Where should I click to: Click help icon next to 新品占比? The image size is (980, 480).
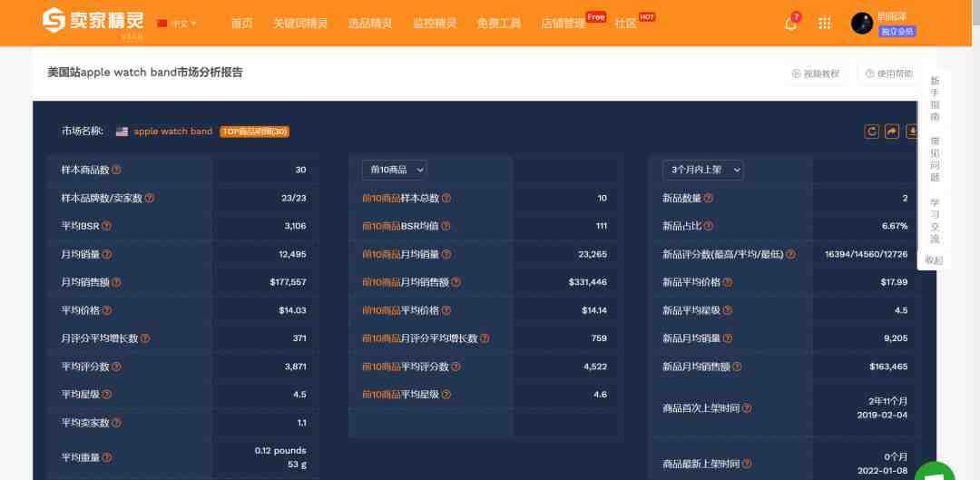[x=708, y=226]
